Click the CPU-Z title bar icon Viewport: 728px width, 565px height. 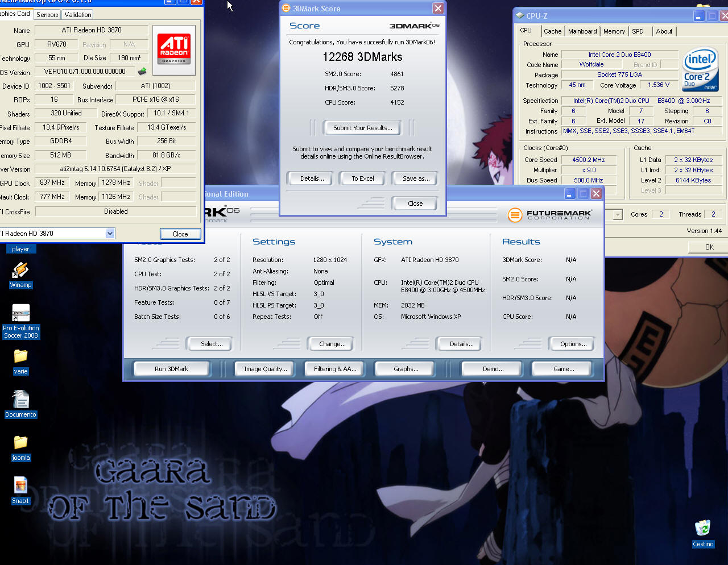coord(519,16)
